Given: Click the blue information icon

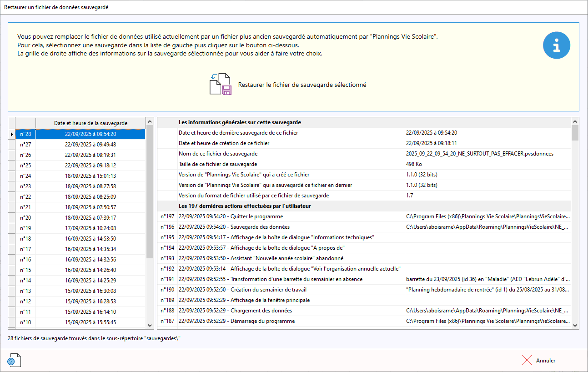Looking at the screenshot, I should click(x=557, y=45).
